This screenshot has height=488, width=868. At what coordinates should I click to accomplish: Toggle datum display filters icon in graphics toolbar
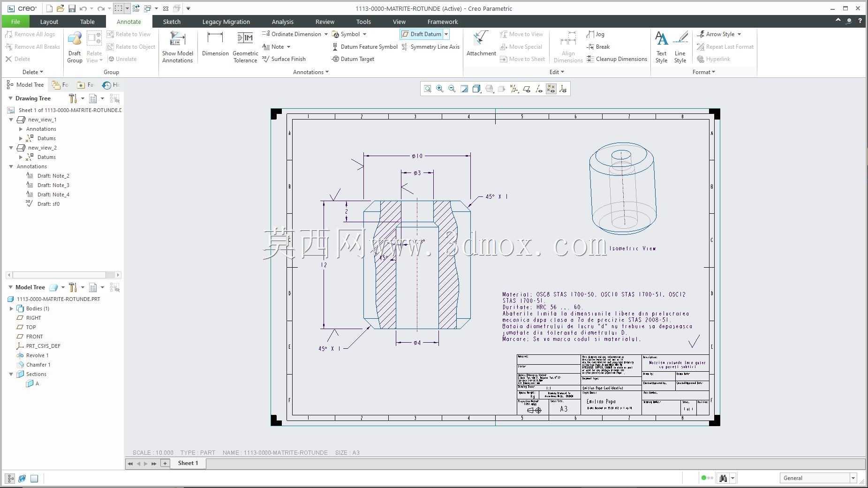tap(514, 89)
